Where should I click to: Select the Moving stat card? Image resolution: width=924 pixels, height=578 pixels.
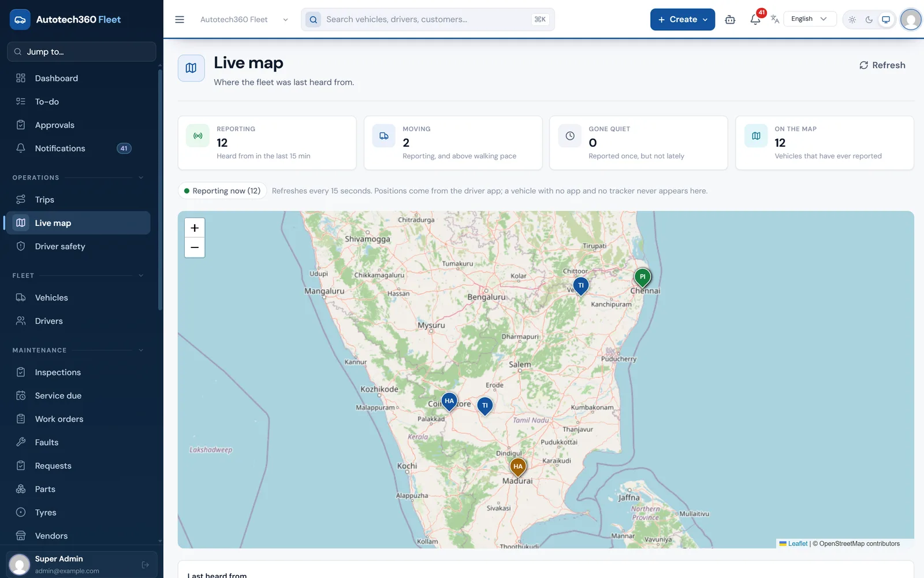tap(453, 143)
